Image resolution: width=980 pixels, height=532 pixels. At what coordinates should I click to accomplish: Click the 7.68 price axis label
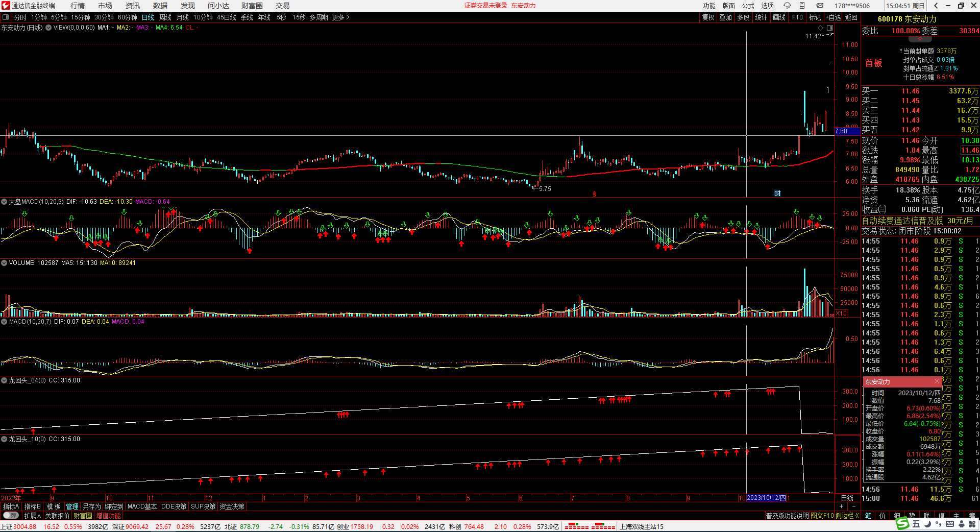(x=846, y=131)
